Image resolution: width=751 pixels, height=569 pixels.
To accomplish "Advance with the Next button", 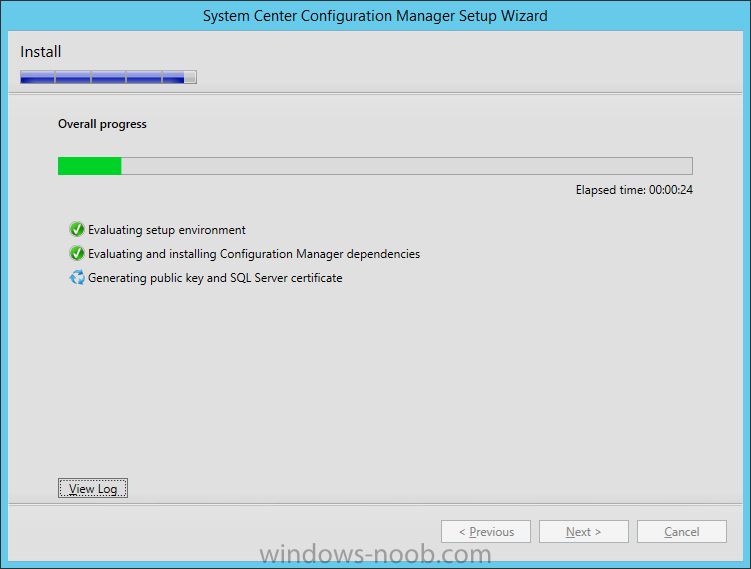I will (583, 532).
